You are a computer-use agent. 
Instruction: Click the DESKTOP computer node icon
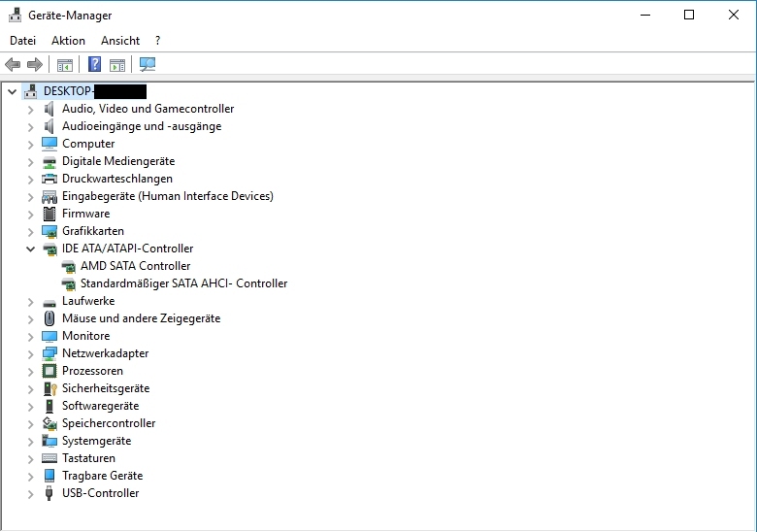[30, 91]
